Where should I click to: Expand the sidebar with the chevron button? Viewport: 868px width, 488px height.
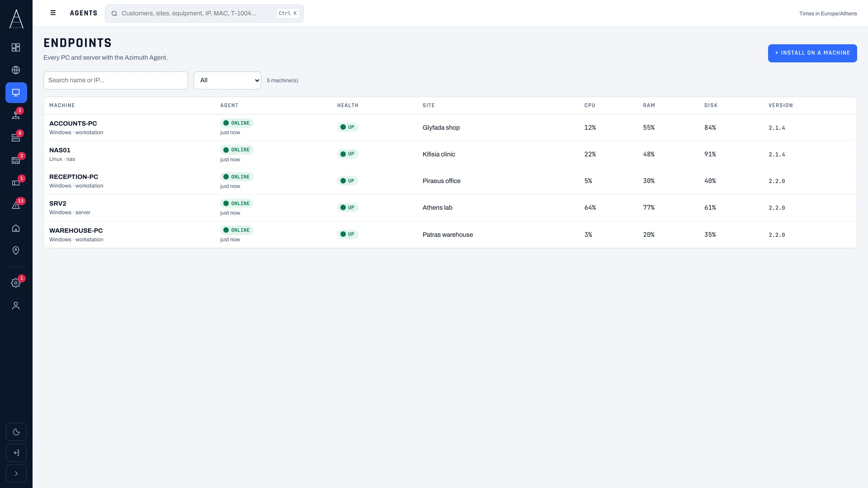[x=16, y=474]
